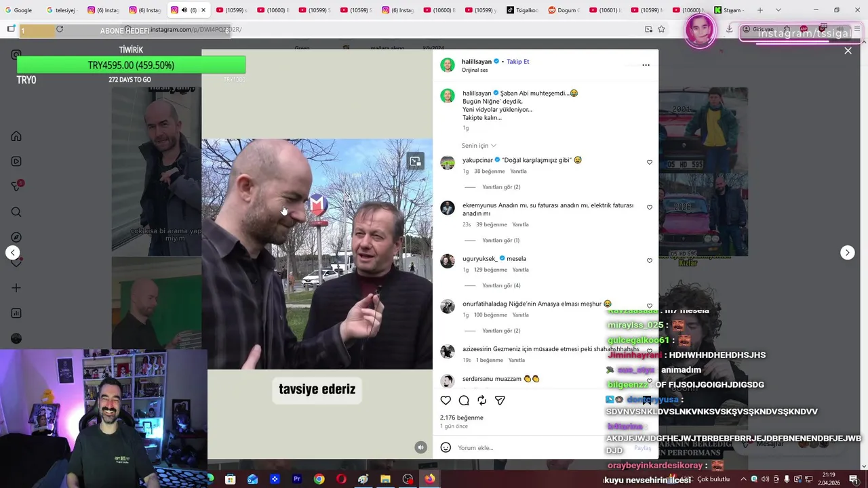Like uguryuksek_'s comment

pyautogui.click(x=650, y=261)
